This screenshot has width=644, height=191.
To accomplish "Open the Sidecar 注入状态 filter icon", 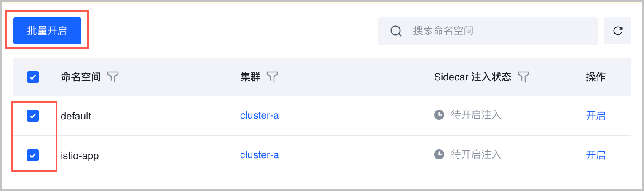I will (x=523, y=77).
